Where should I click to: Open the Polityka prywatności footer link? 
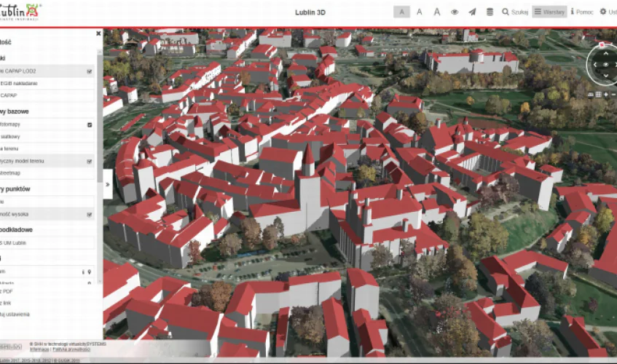point(71,349)
